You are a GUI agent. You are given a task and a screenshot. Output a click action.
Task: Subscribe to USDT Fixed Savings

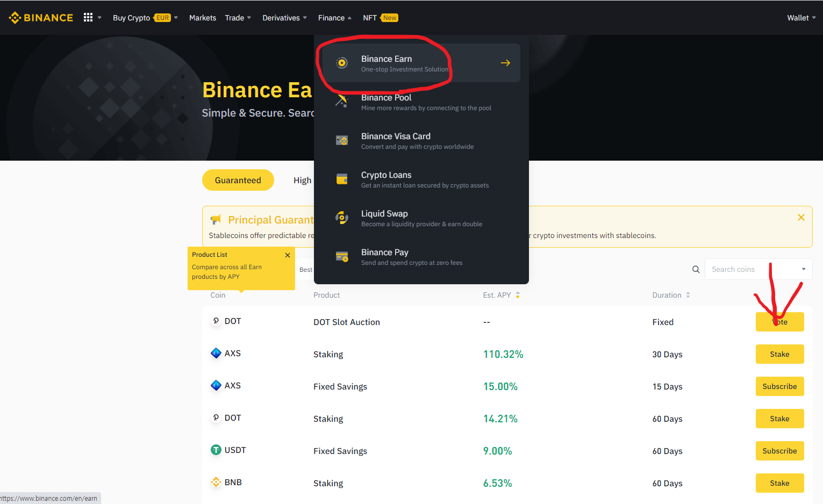pos(779,451)
